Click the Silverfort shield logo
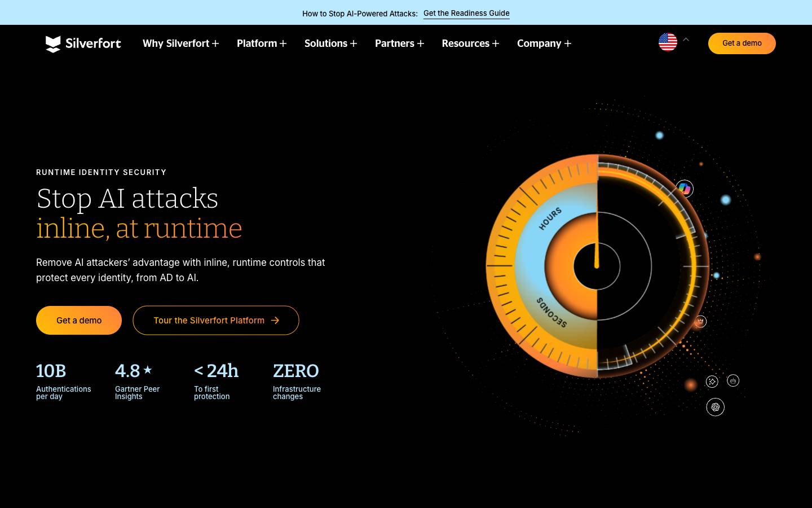 click(x=53, y=44)
